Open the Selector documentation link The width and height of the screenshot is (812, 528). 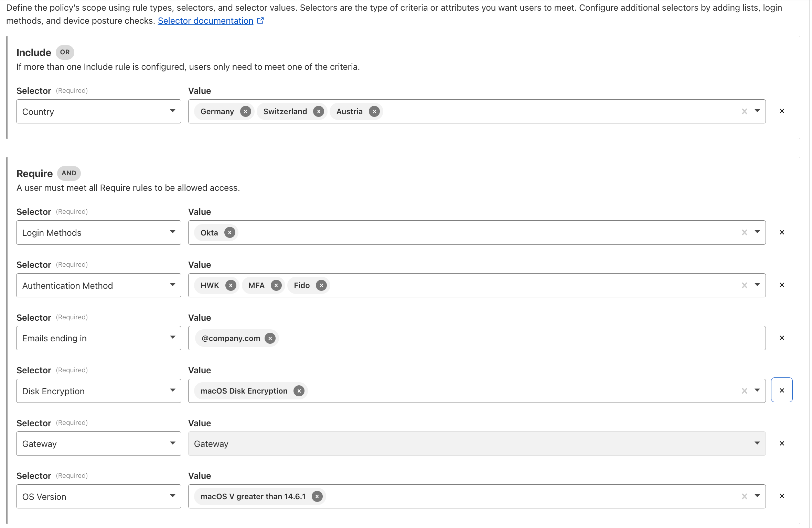(x=205, y=21)
